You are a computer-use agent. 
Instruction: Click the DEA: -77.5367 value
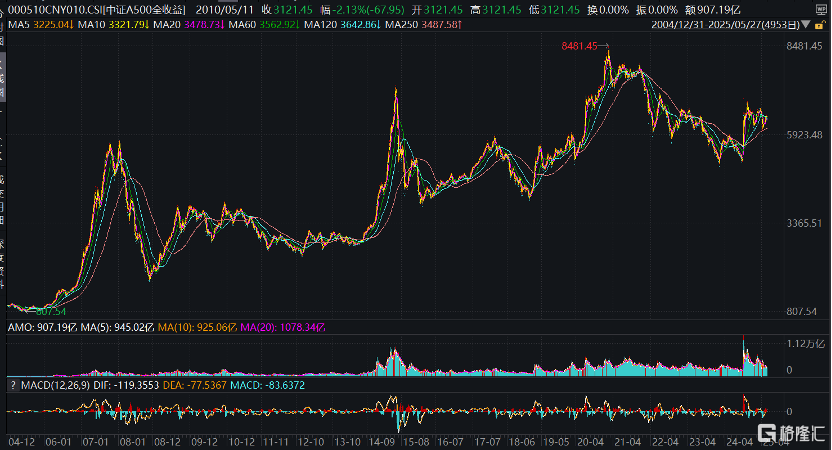[194, 385]
